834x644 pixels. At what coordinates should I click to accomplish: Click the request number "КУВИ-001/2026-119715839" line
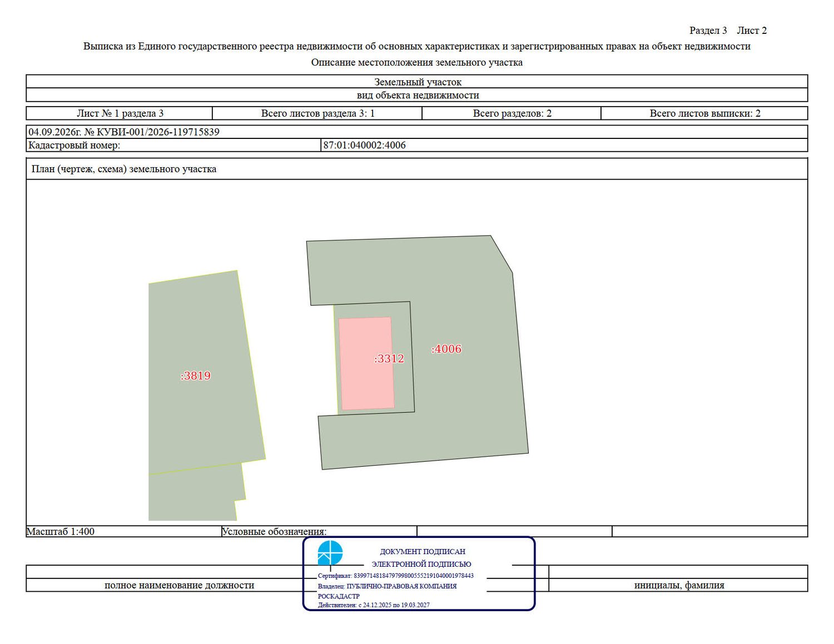124,132
